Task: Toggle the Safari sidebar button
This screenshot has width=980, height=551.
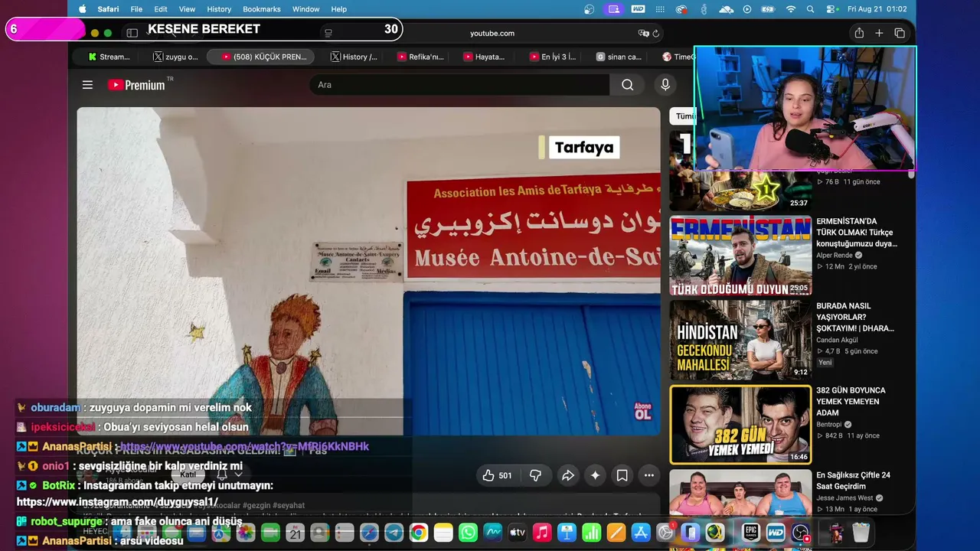Action: [132, 33]
